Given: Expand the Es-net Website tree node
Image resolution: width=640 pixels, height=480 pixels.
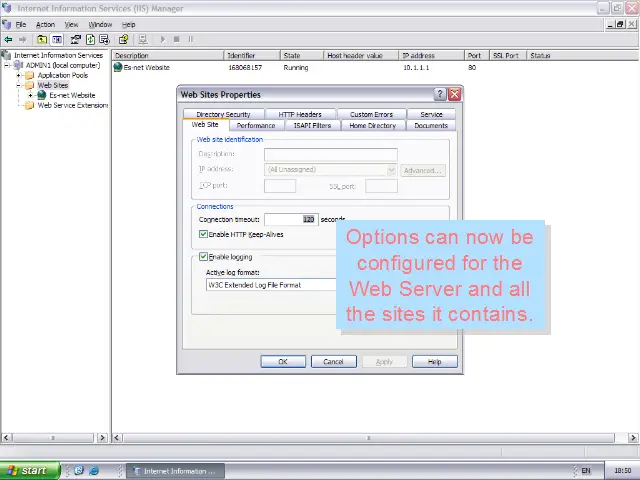Looking at the screenshot, I should coord(30,95).
